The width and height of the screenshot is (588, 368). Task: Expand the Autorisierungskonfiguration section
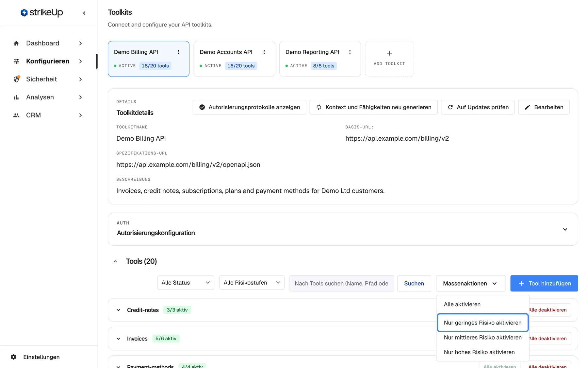click(565, 229)
